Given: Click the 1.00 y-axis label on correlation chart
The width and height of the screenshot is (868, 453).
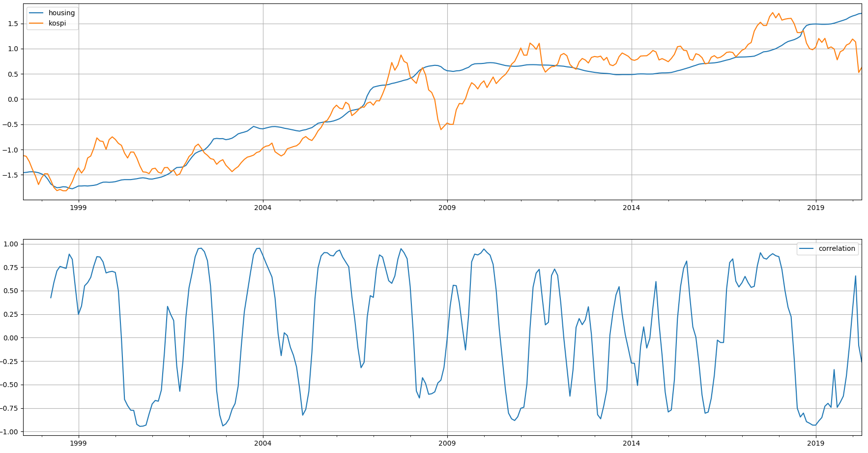Looking at the screenshot, I should (x=11, y=244).
